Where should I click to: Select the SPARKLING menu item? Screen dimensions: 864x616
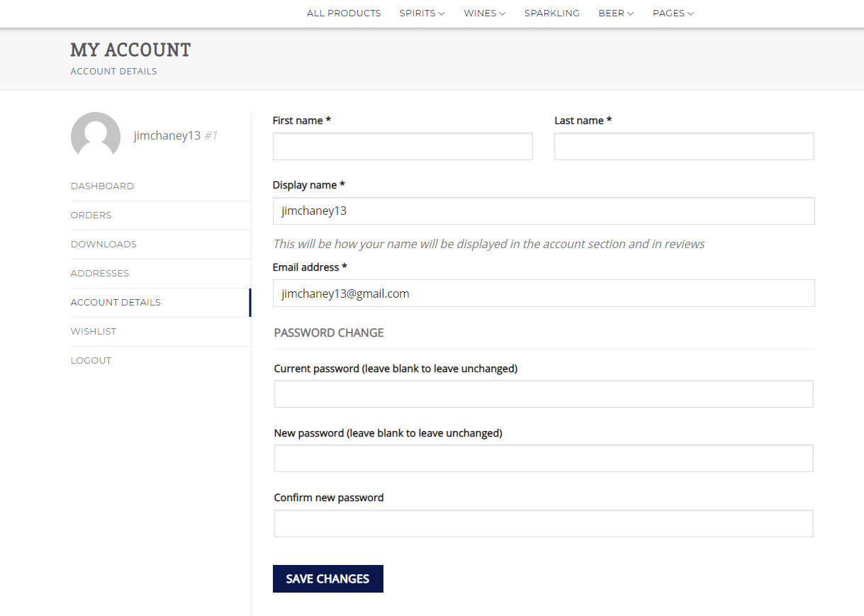click(551, 13)
